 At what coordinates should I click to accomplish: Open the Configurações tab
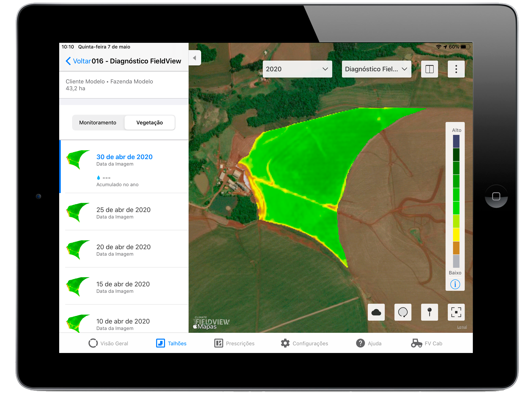click(x=304, y=343)
